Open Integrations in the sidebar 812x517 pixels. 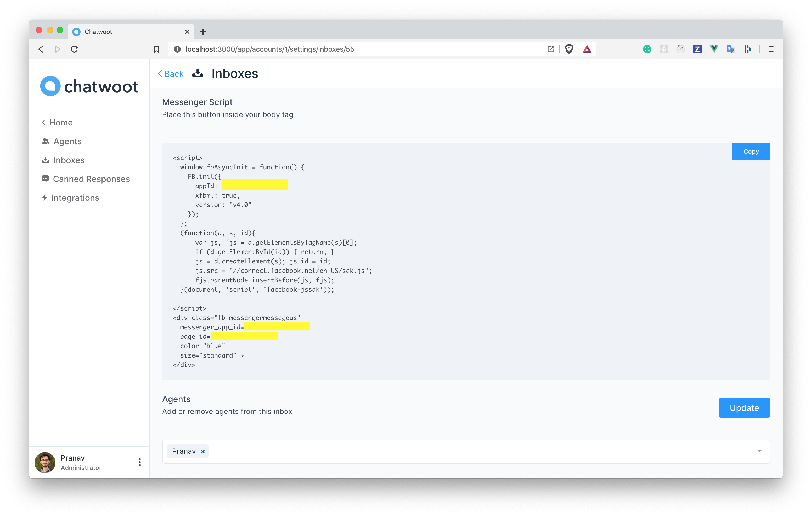[70, 198]
